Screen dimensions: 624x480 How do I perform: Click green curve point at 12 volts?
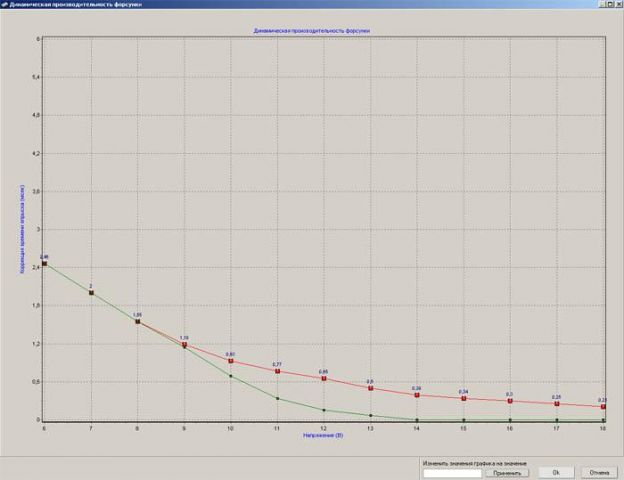(x=324, y=410)
